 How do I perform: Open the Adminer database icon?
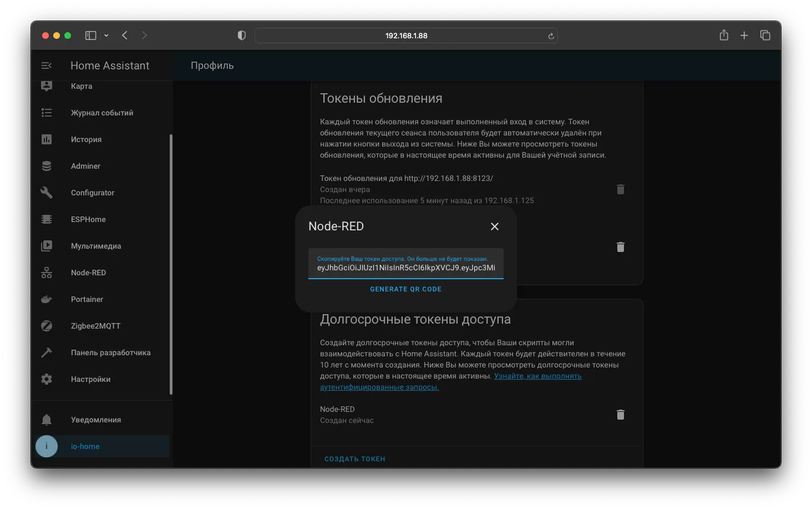47,166
